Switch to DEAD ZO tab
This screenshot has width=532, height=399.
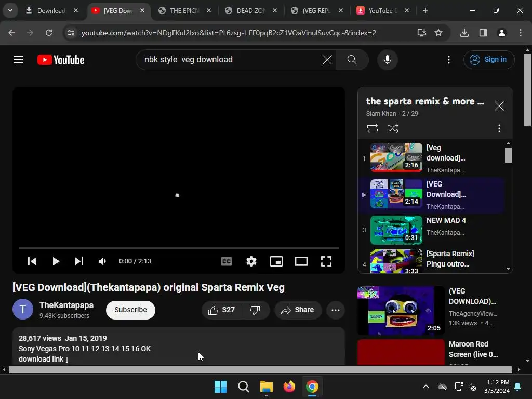(x=251, y=10)
